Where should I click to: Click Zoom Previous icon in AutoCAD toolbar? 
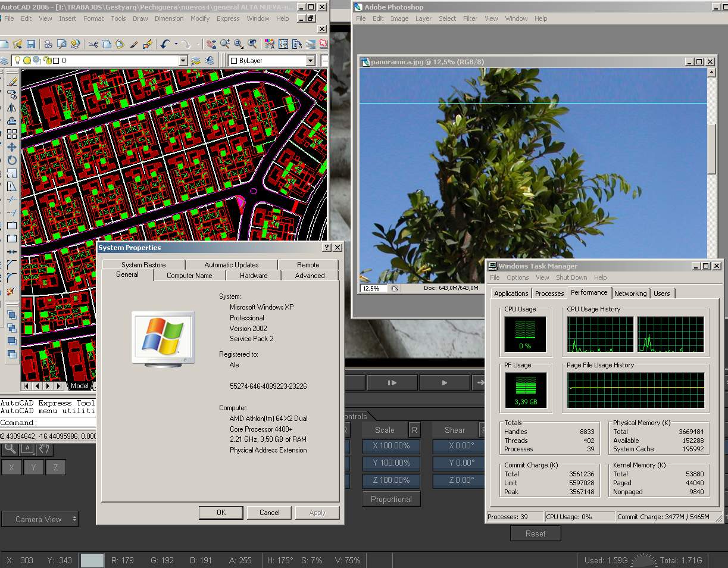[x=252, y=44]
